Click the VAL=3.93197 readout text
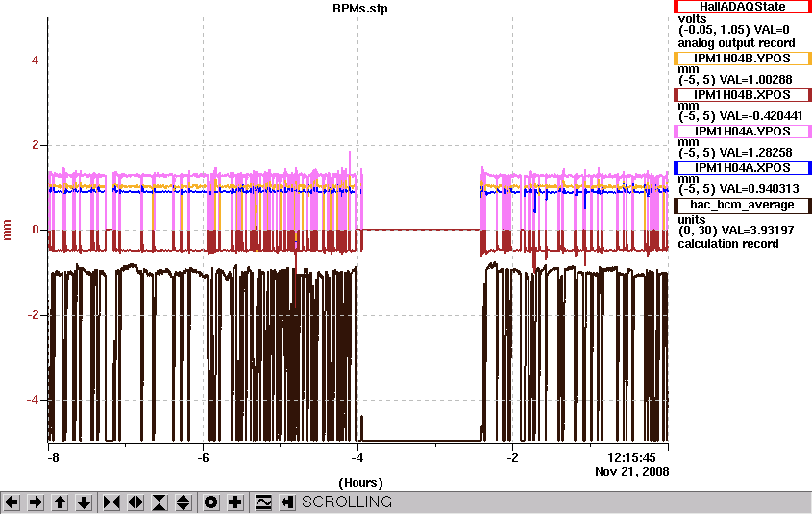Viewport: 812px width, 514px height. [x=756, y=231]
